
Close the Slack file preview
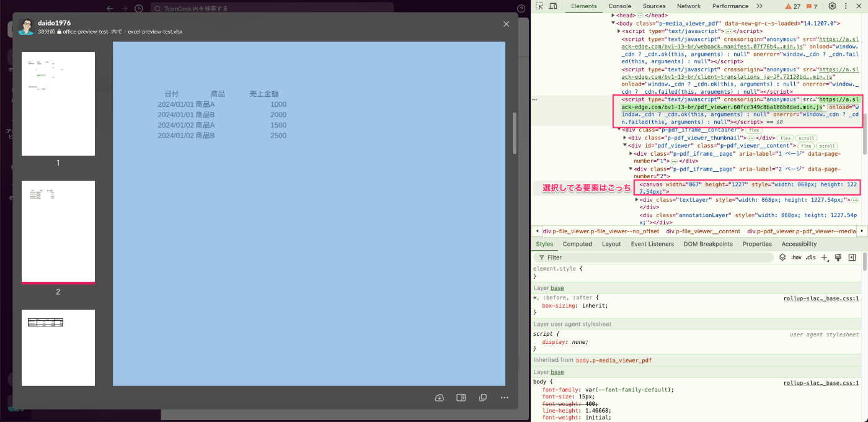[x=506, y=24]
